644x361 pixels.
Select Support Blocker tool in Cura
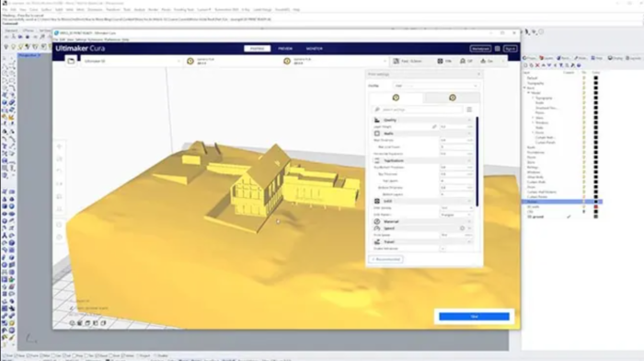click(x=59, y=209)
